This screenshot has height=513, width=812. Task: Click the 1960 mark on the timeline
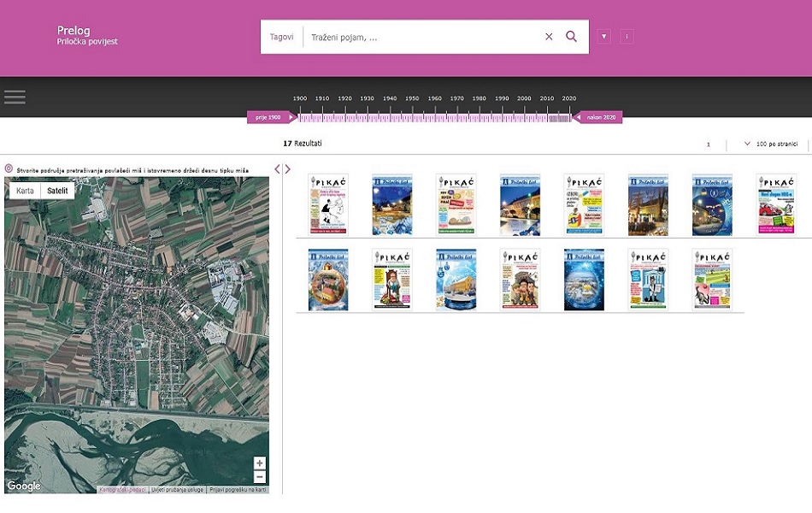click(x=435, y=100)
